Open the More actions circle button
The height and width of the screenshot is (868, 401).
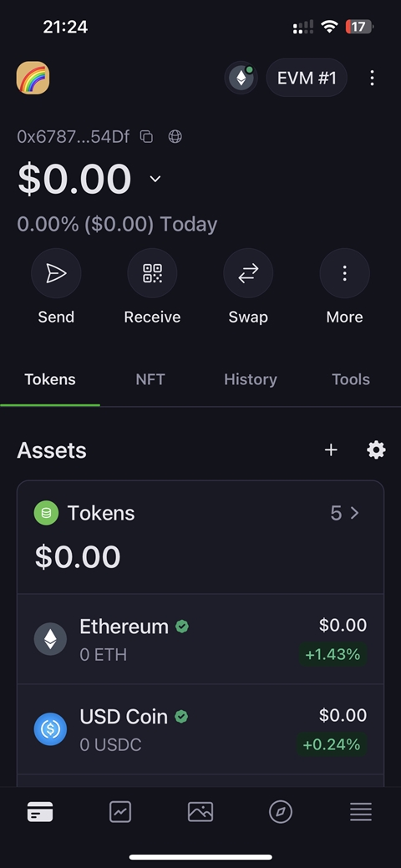[x=344, y=273]
